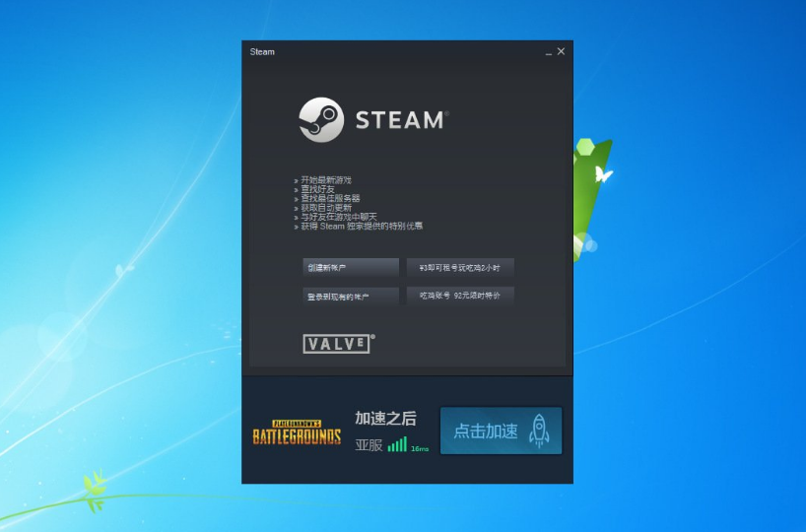This screenshot has height=532, width=806.
Task: Click the 加速之后 heading
Action: click(385, 419)
